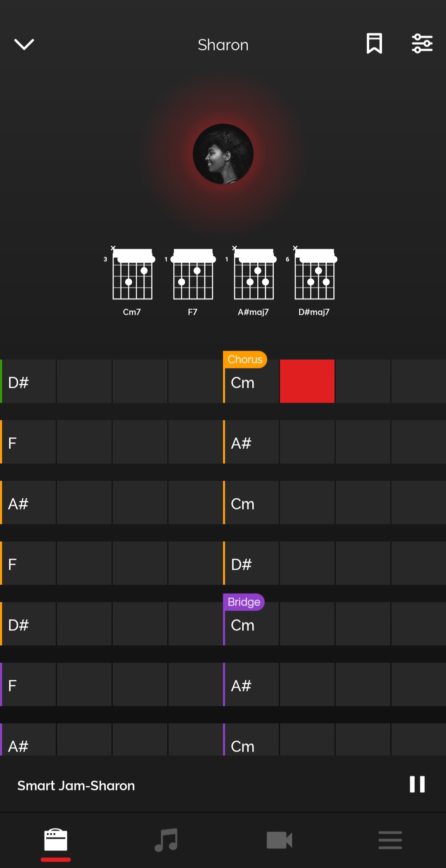Open the hamburger menu tab

390,840
